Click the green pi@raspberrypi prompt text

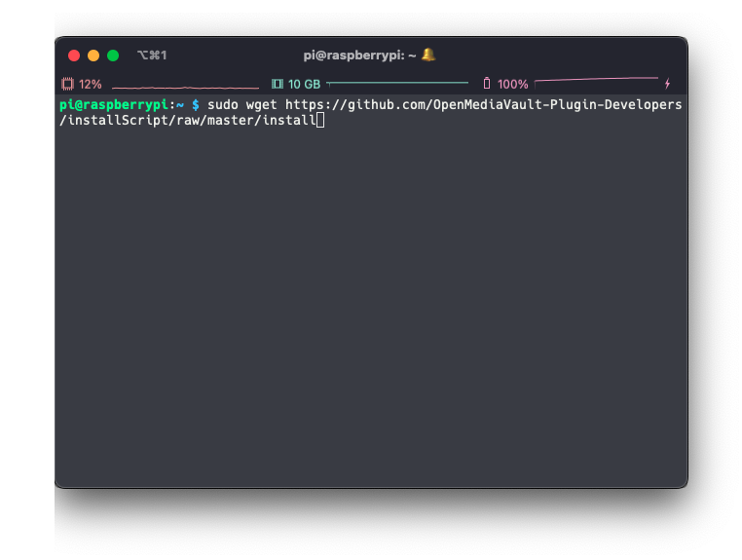coord(114,104)
